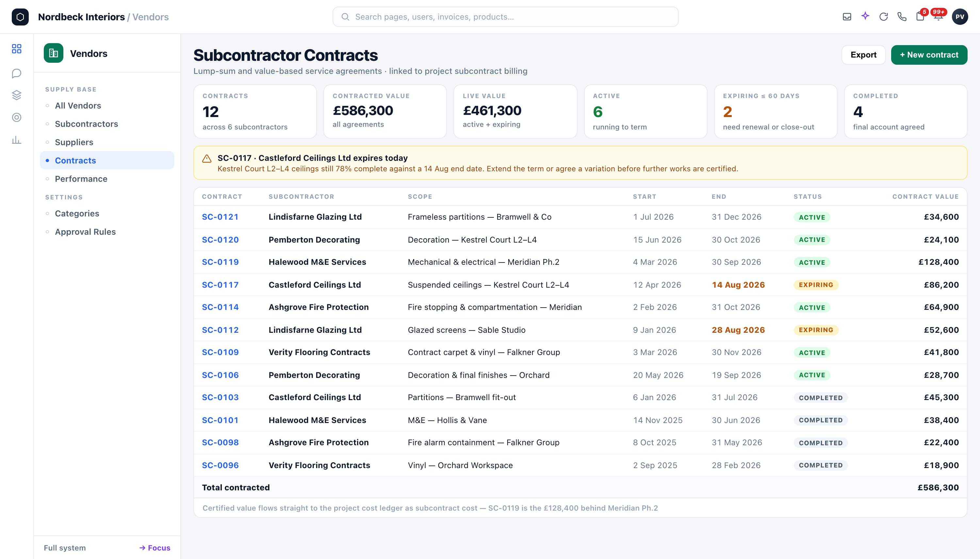Screen dimensions: 980x559
Task: Click the Active 6 summary card
Action: (x=645, y=111)
